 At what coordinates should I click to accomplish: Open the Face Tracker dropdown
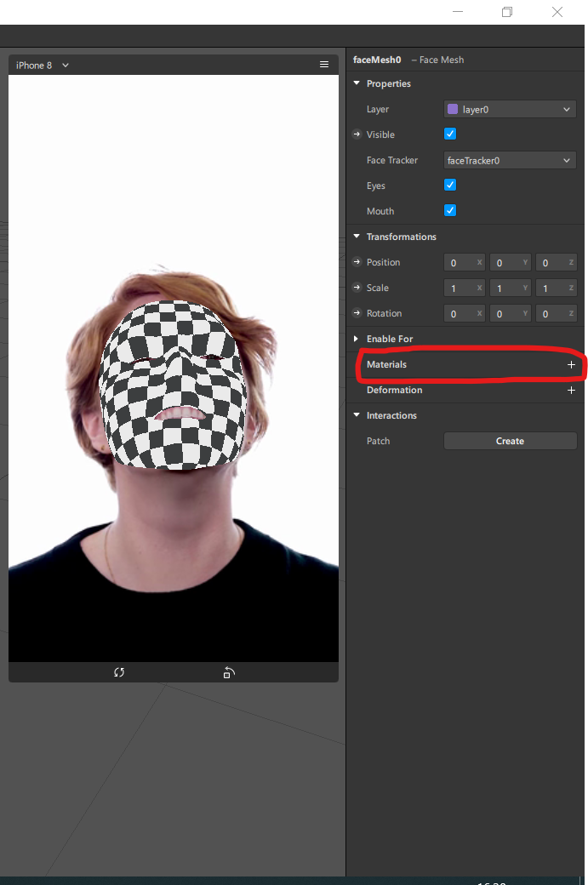(510, 160)
